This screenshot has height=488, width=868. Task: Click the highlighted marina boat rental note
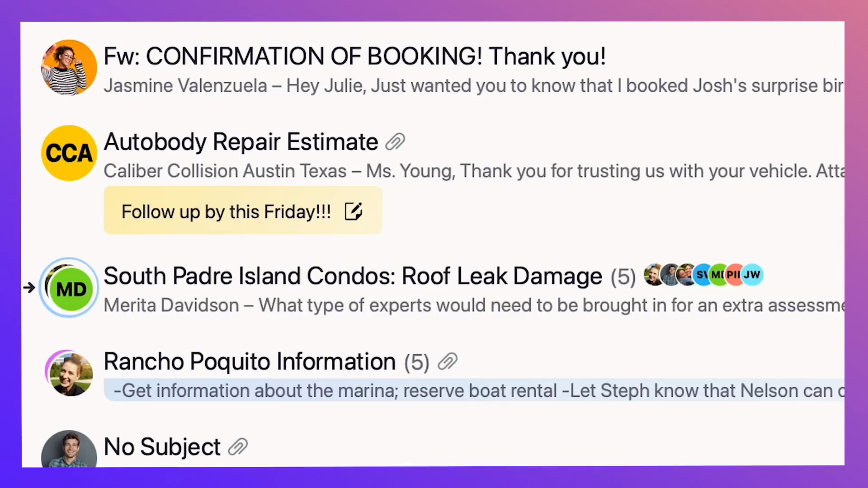point(474,390)
